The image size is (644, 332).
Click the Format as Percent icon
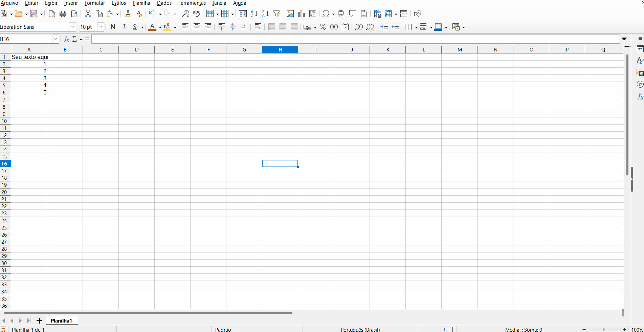(323, 27)
